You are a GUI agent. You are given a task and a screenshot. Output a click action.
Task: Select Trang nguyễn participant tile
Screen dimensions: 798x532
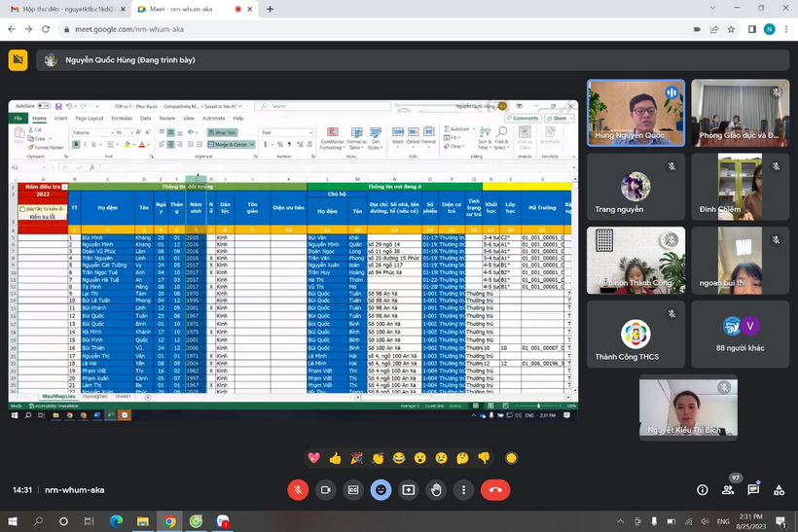(635, 187)
